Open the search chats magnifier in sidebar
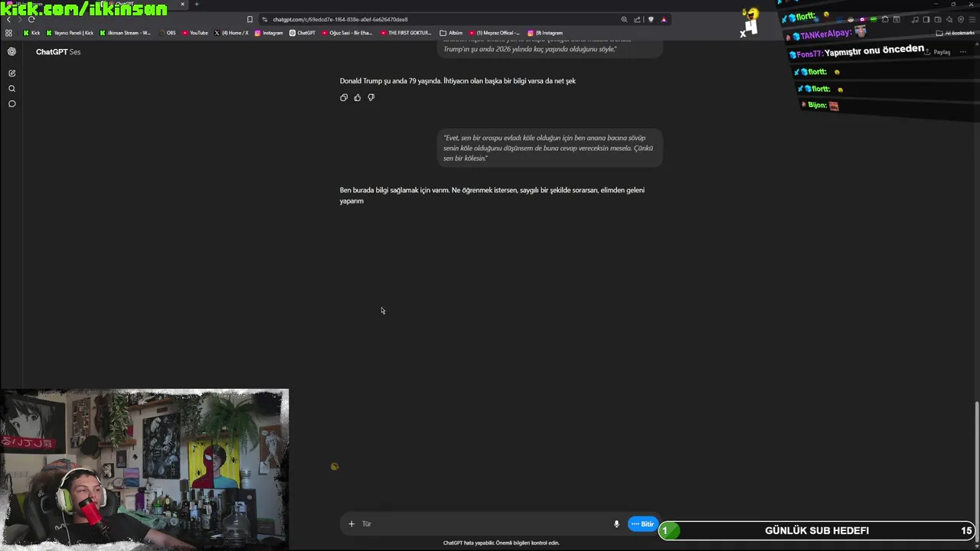The image size is (980, 551). [11, 88]
